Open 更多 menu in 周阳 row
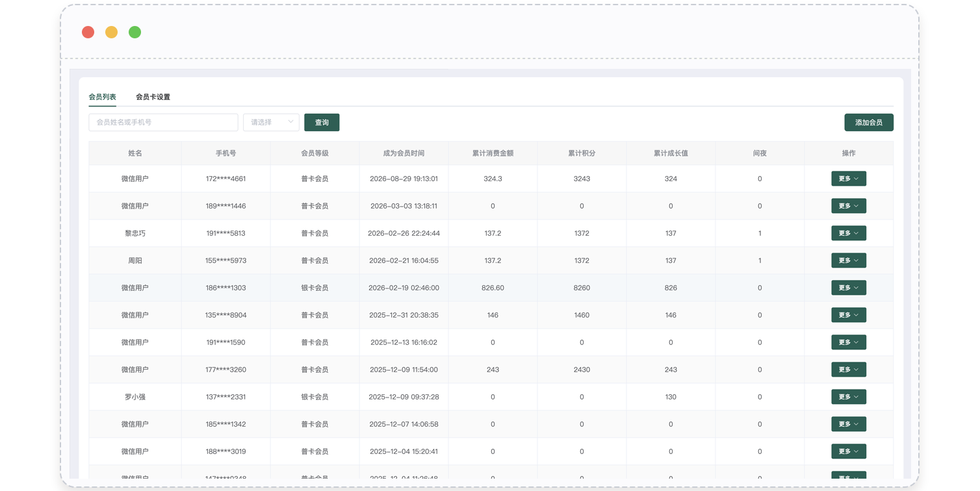 pyautogui.click(x=849, y=260)
